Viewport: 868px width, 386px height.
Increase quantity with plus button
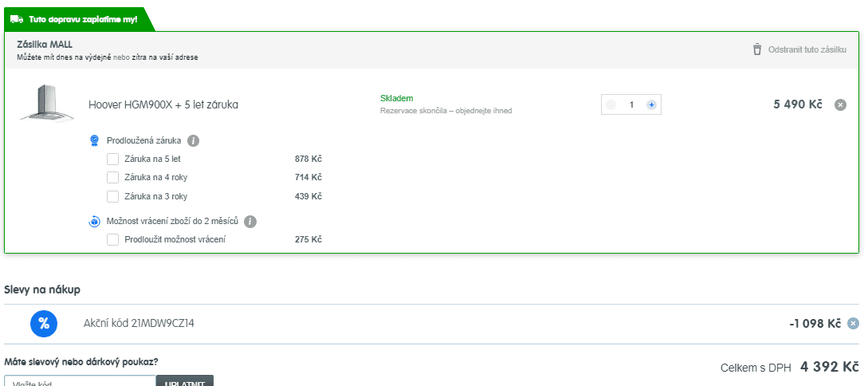[651, 104]
